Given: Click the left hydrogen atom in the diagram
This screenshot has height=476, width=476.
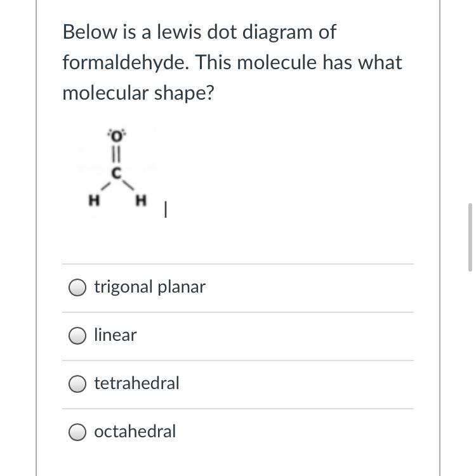Looking at the screenshot, I should pyautogui.click(x=93, y=201).
